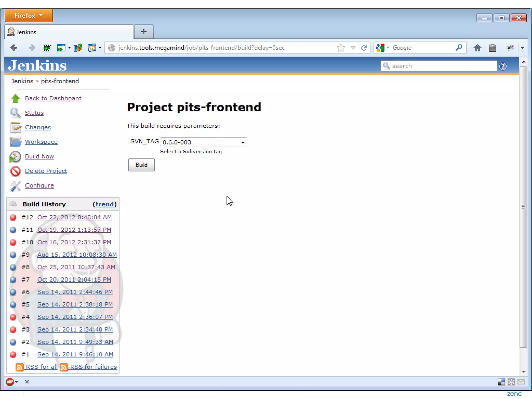Image resolution: width=532 pixels, height=399 pixels.
Task: Click the mail icon in status bar
Action: 521,382
